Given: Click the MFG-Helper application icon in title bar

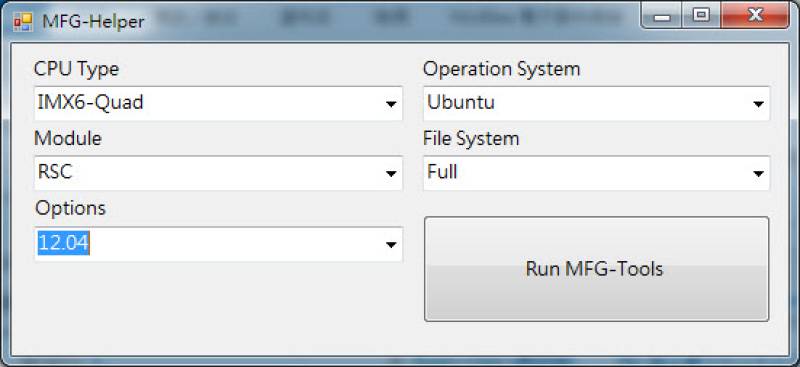Looking at the screenshot, I should [x=23, y=22].
